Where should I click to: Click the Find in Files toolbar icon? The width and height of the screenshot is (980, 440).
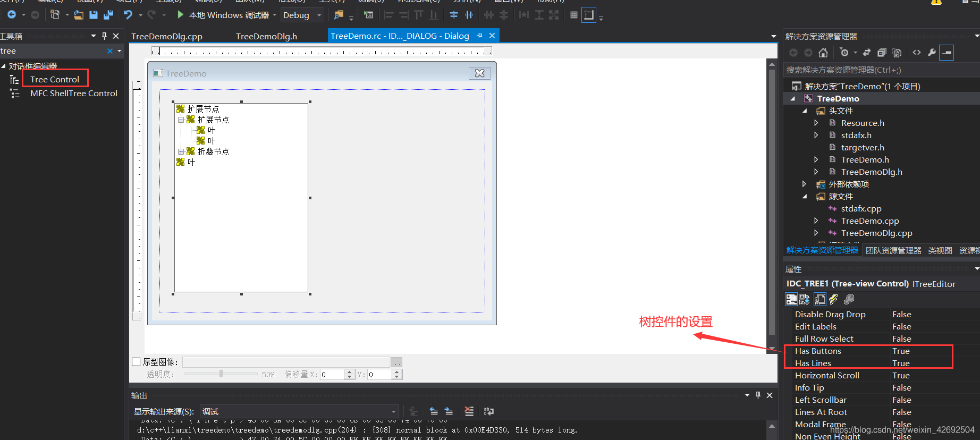coord(339,15)
